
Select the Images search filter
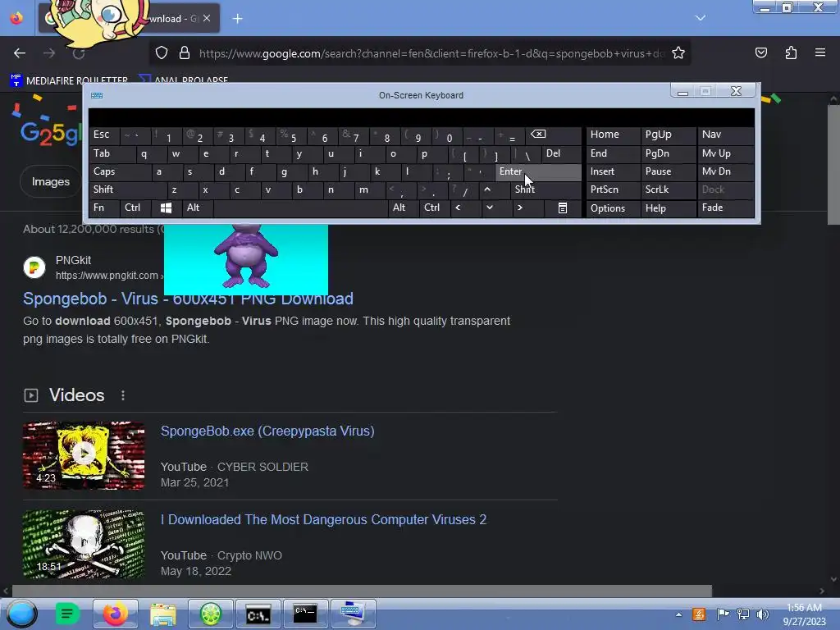(x=50, y=182)
